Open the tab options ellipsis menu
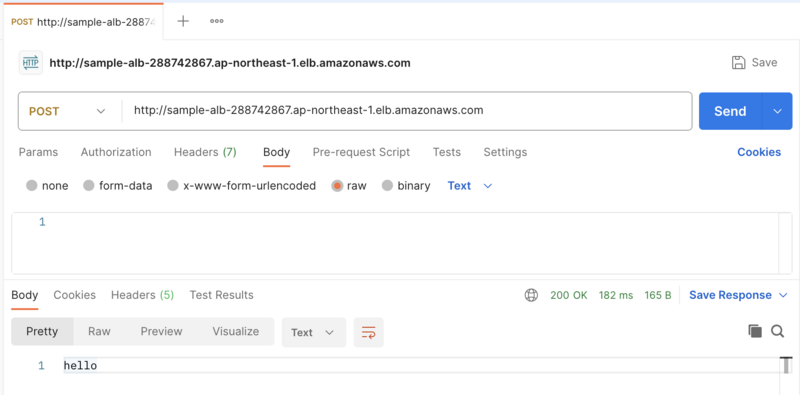800x395 pixels. point(217,21)
